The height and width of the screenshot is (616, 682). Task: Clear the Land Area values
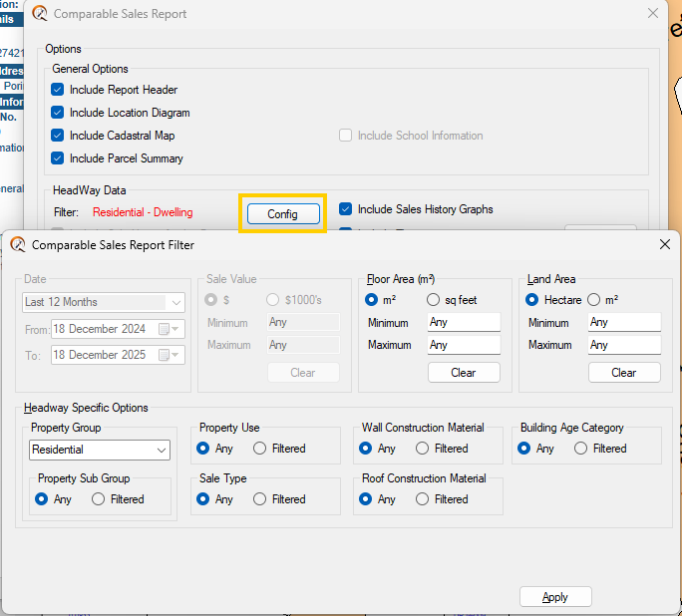coord(624,372)
